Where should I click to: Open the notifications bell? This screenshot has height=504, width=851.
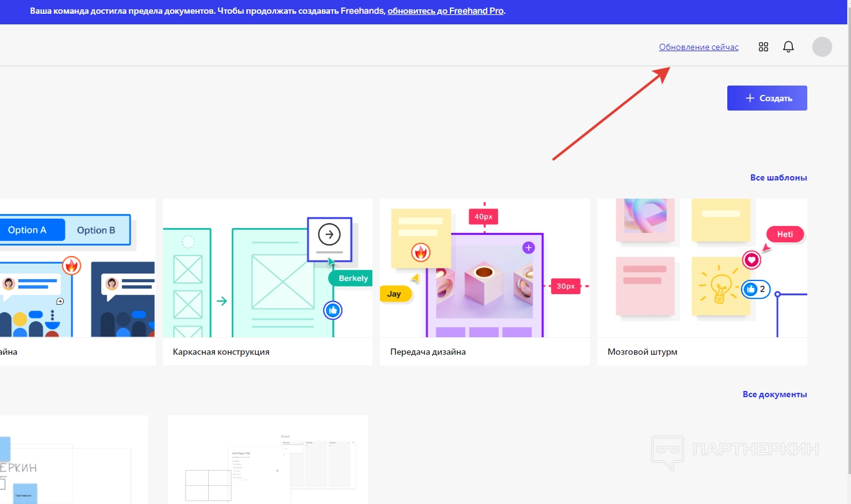tap(789, 47)
